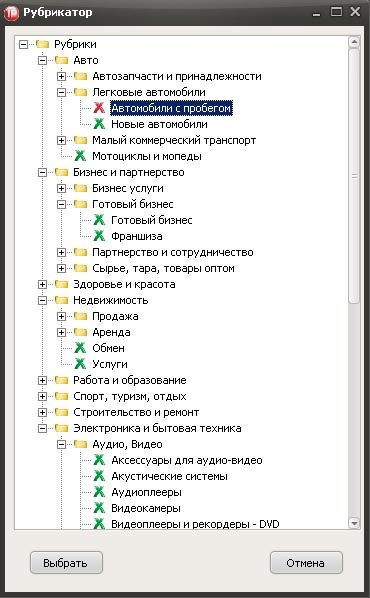The image size is (370, 598).
Task: Select the Обмен label under Недвижимость
Action: (x=108, y=348)
